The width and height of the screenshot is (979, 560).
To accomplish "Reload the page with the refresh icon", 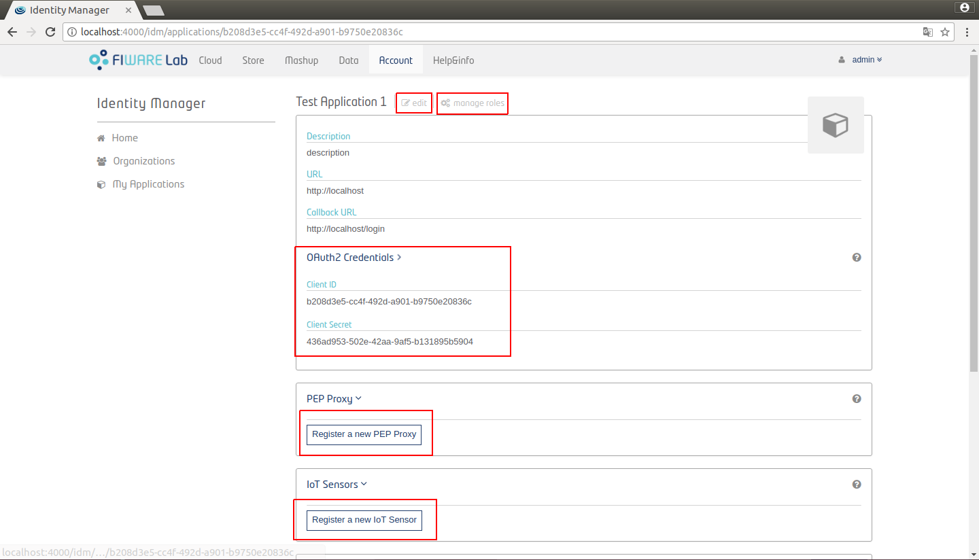I will pyautogui.click(x=50, y=32).
